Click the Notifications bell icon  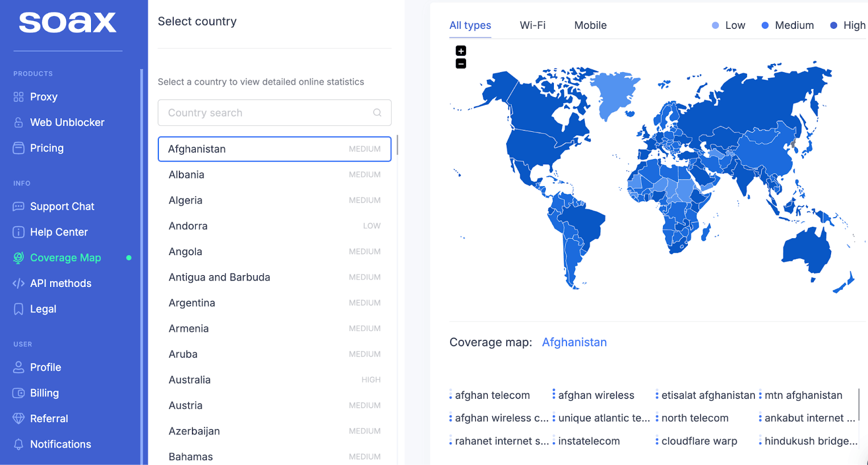(18, 444)
